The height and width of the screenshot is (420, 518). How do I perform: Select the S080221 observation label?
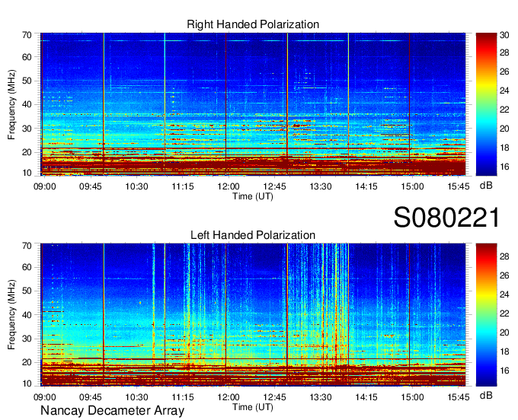[x=446, y=218]
